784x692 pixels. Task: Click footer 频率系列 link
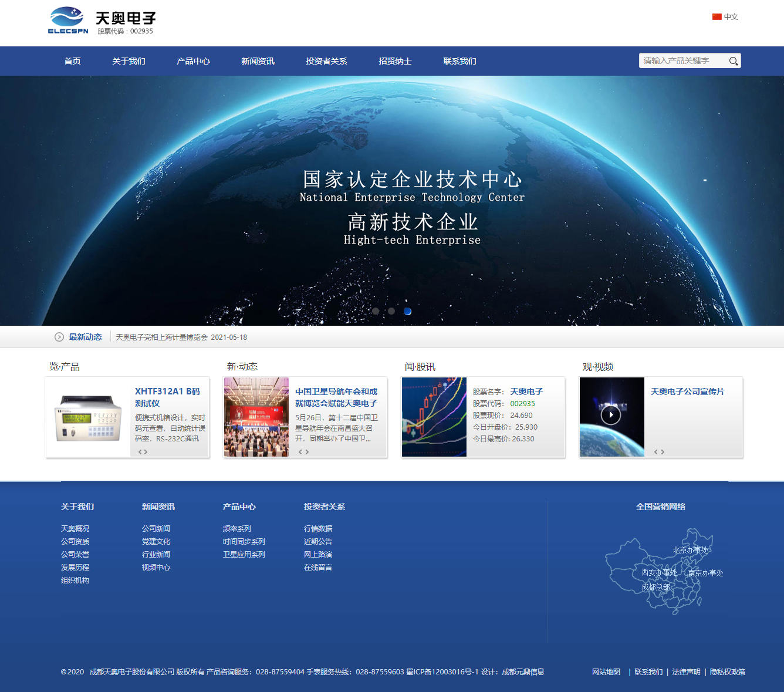[237, 529]
